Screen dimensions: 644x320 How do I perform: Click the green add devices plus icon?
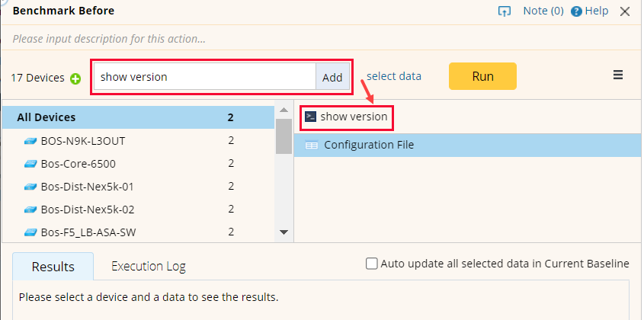coord(75,78)
